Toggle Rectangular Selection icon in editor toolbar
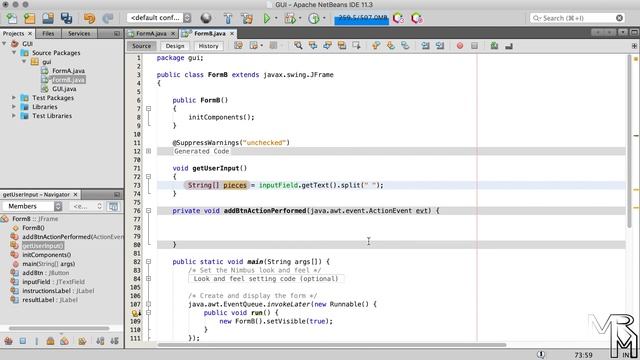640x360 pixels. tap(356, 46)
